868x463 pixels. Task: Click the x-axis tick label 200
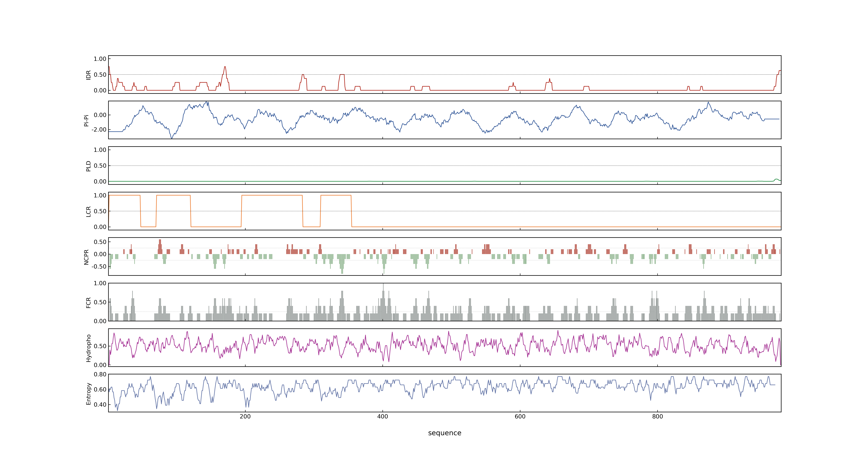pos(245,416)
